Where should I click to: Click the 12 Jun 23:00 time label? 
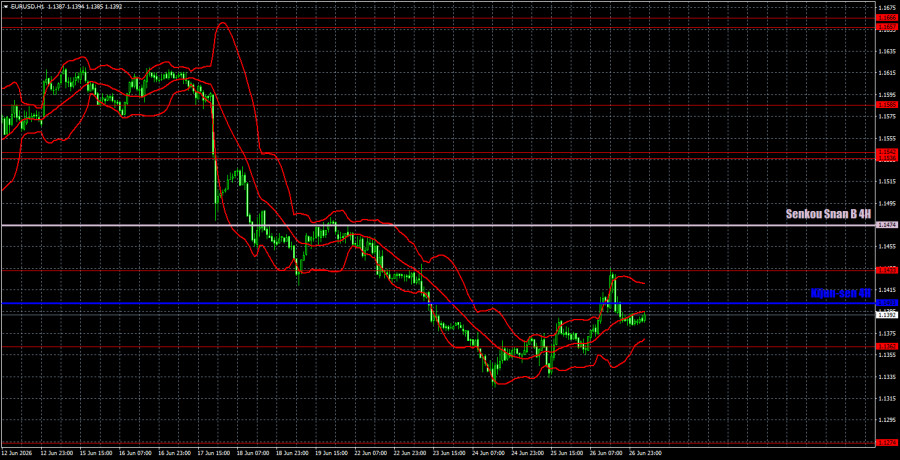[56, 453]
